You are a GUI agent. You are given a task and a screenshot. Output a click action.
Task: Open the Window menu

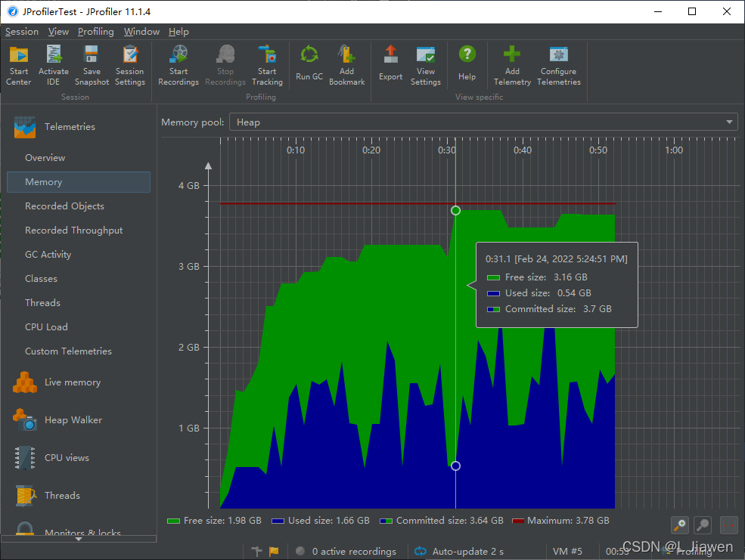(141, 32)
